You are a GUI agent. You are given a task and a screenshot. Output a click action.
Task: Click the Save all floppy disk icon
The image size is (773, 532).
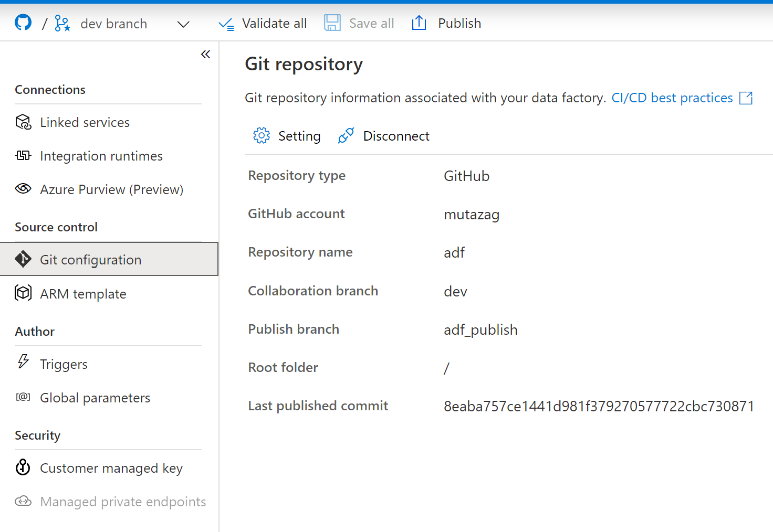click(x=332, y=23)
